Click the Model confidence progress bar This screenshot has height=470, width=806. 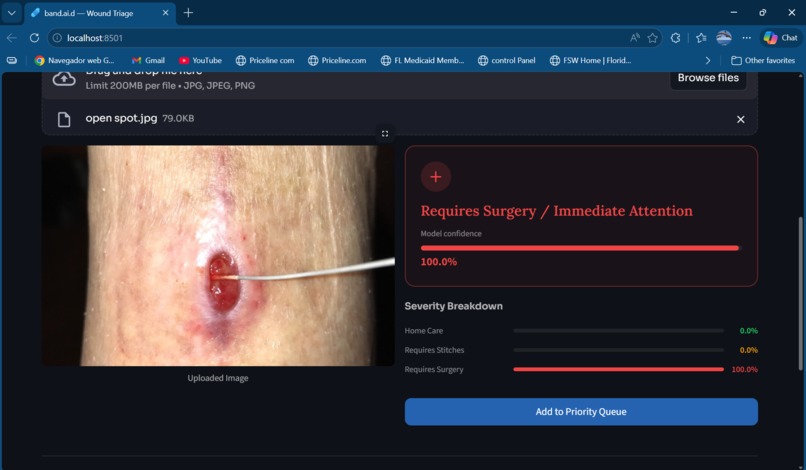(580, 248)
